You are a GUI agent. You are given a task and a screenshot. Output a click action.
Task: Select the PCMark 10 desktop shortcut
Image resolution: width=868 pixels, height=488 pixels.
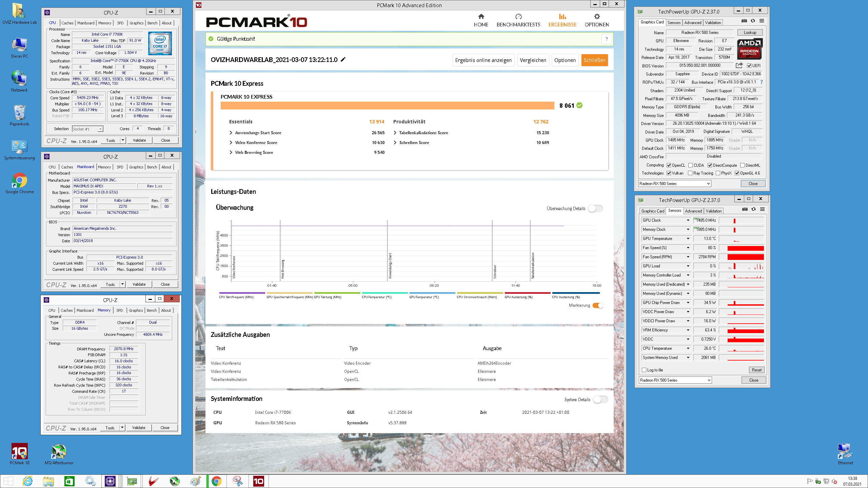coord(19,454)
